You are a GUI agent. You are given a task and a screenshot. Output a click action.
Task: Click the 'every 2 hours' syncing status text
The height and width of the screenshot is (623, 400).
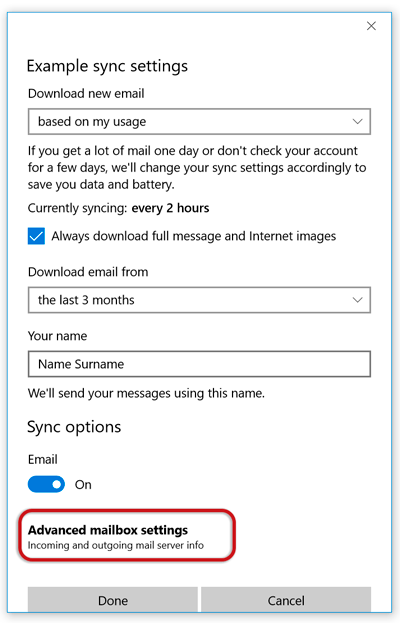pyautogui.click(x=170, y=208)
